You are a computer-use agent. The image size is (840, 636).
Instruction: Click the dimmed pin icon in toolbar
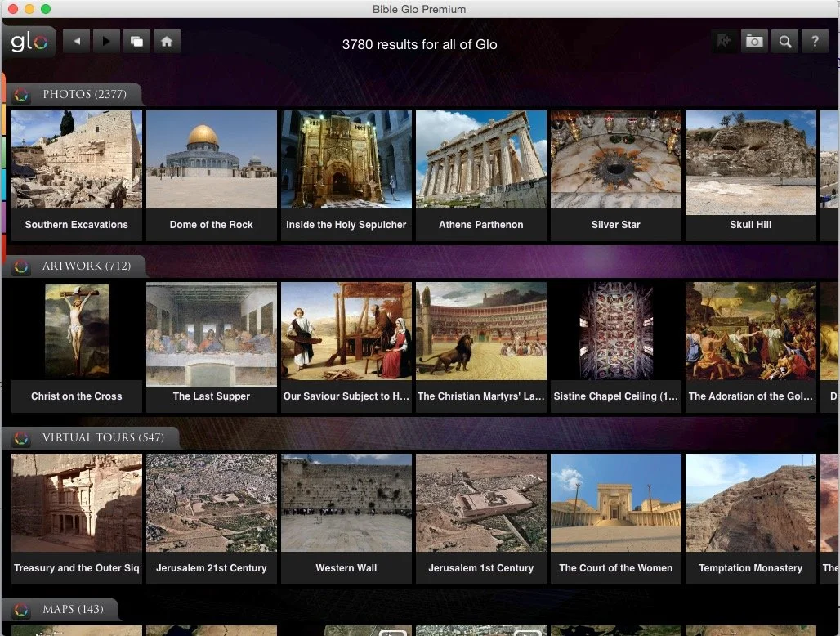click(x=724, y=41)
